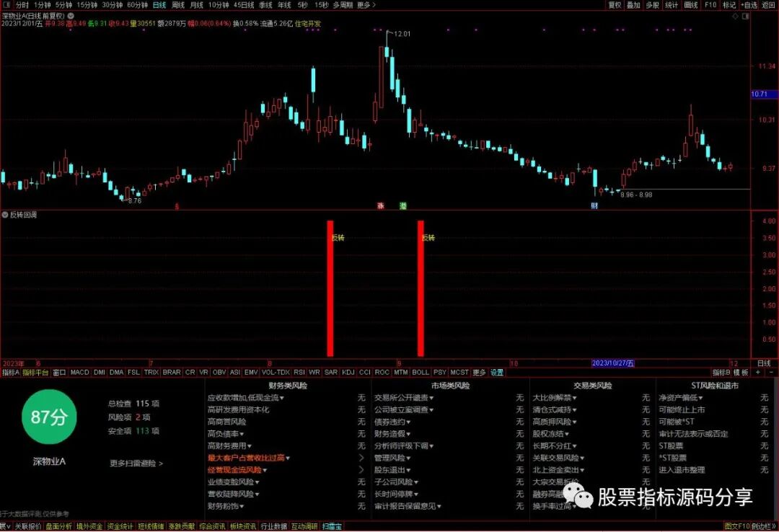Click the 标记 toolbar button
The image size is (779, 532).
point(729,5)
